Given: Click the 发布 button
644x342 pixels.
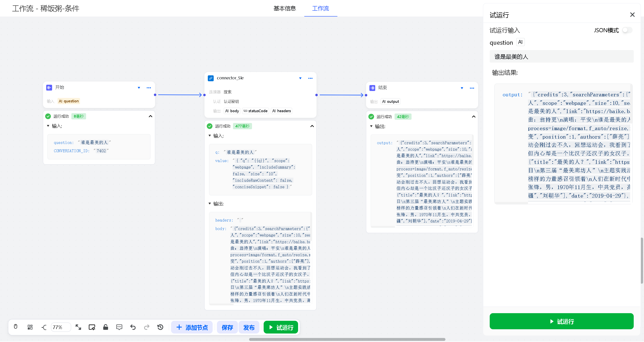Looking at the screenshot, I should click(249, 327).
